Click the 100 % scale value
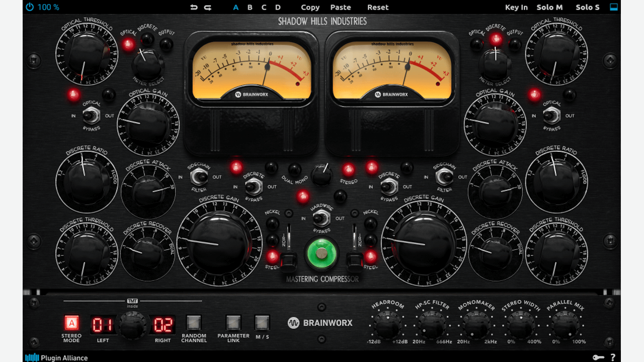 pos(48,7)
